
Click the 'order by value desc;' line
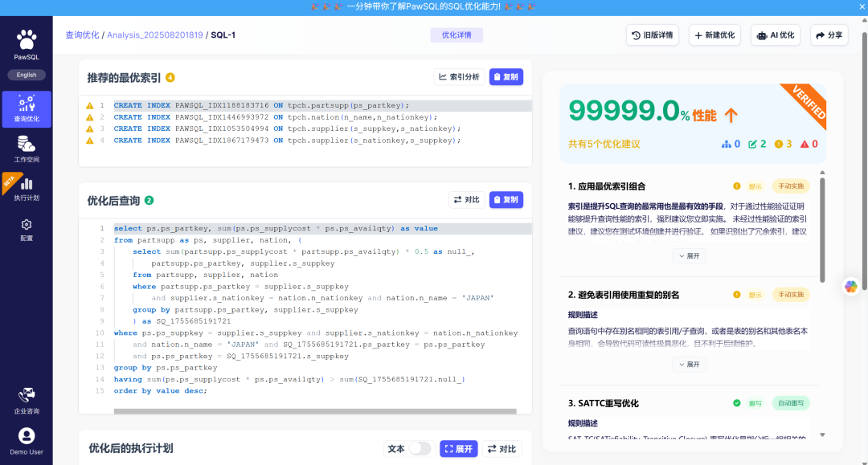coord(161,391)
